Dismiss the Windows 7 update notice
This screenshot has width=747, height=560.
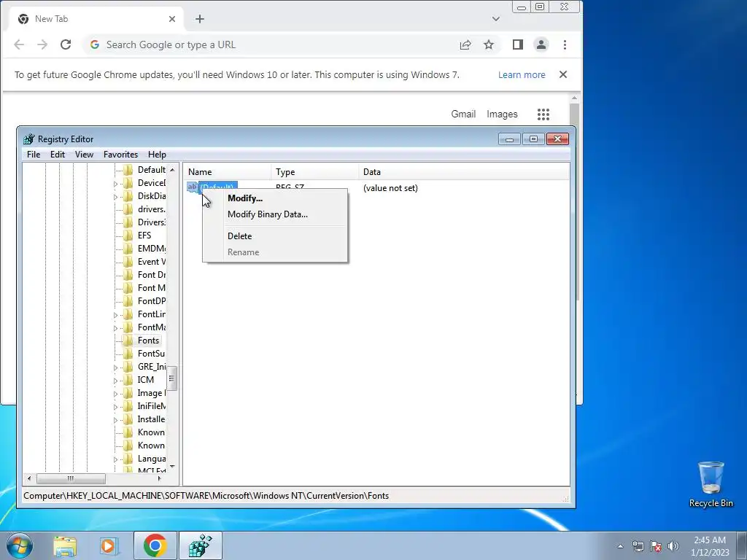563,74
